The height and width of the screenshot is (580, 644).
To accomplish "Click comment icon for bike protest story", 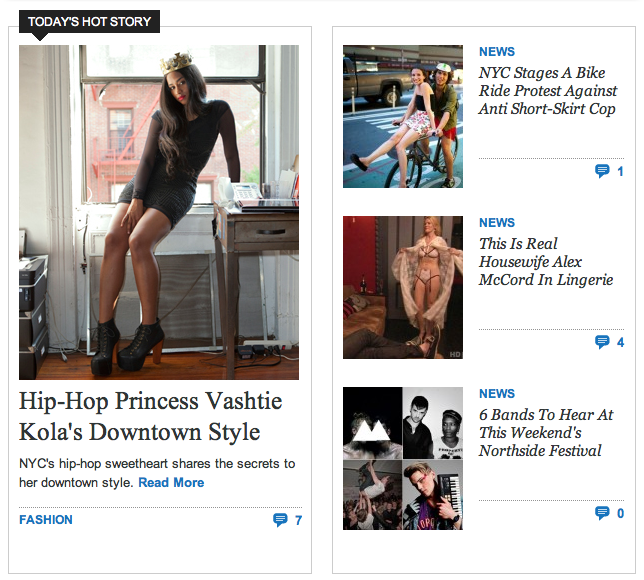I will [x=602, y=171].
